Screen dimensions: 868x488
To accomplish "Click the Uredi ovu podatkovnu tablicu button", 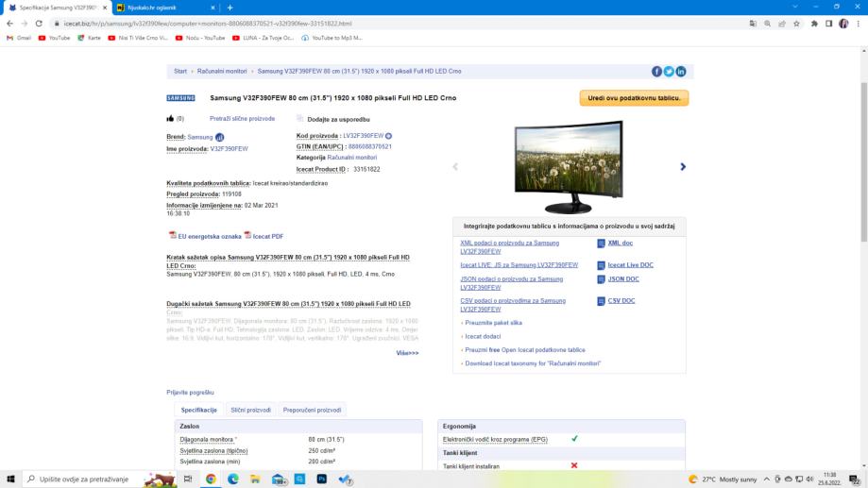I will [634, 98].
